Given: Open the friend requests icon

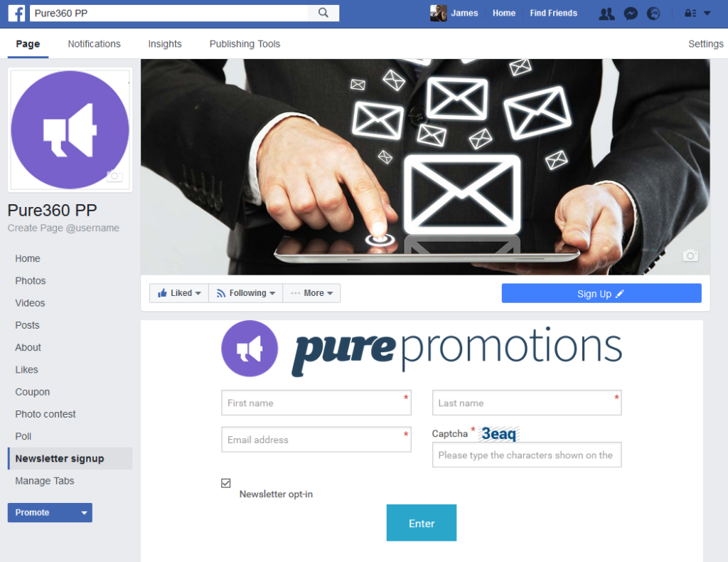Looking at the screenshot, I should coord(606,14).
